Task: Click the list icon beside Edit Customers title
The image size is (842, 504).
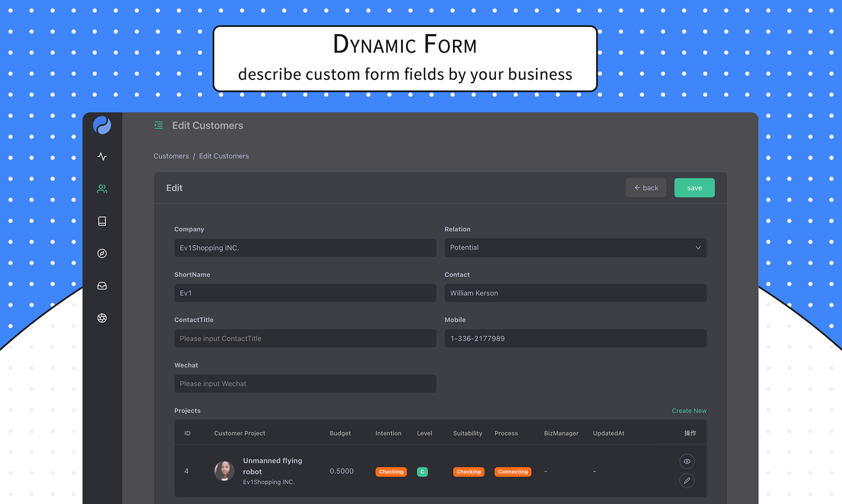Action: point(158,125)
